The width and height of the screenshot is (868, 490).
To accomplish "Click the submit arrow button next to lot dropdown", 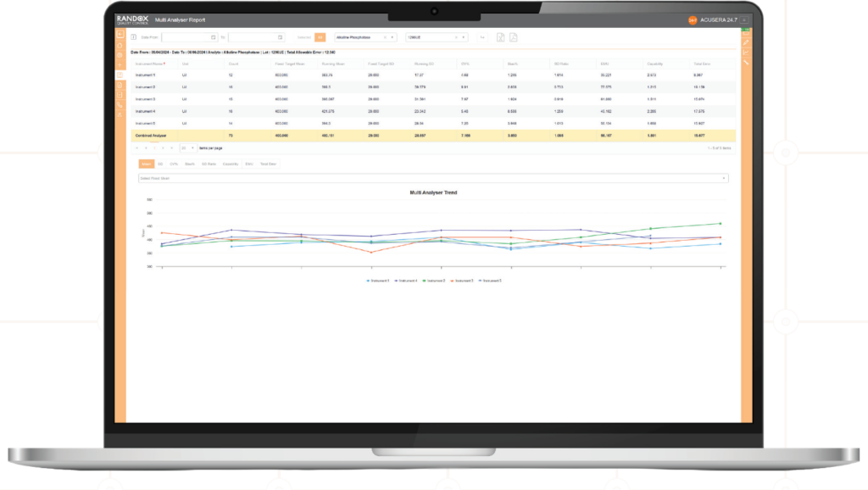I will point(482,37).
